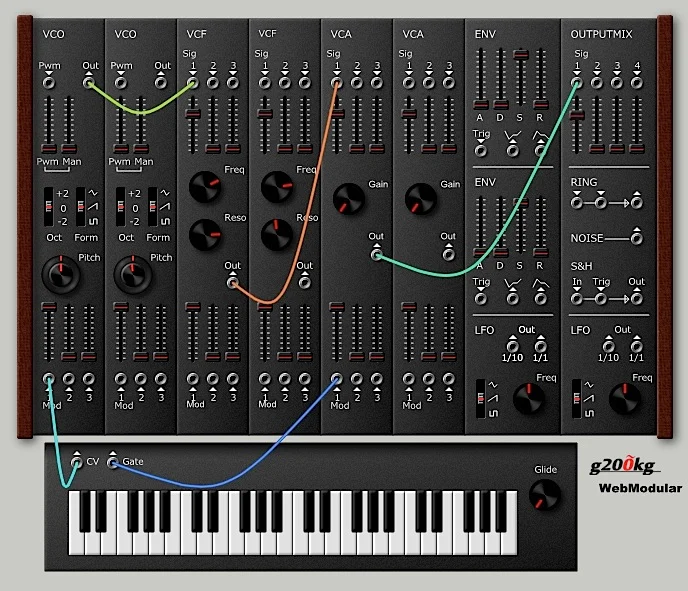The image size is (688, 591).
Task: Click the S&H Out jack
Action: tap(637, 299)
